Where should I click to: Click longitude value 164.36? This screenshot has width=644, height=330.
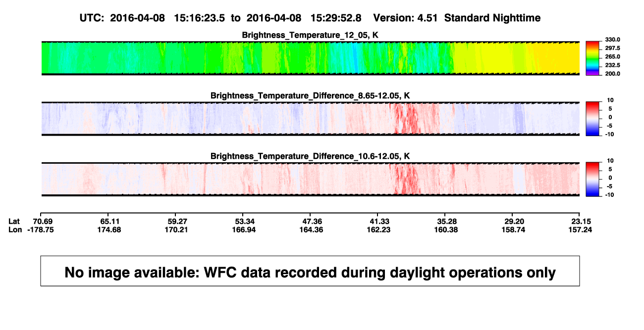point(311,230)
